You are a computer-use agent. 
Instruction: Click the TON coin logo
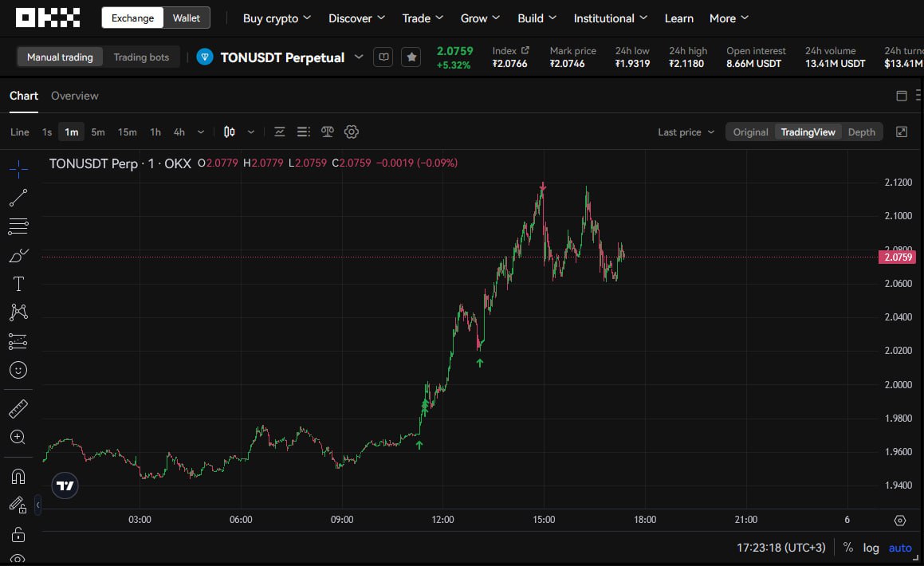(204, 57)
